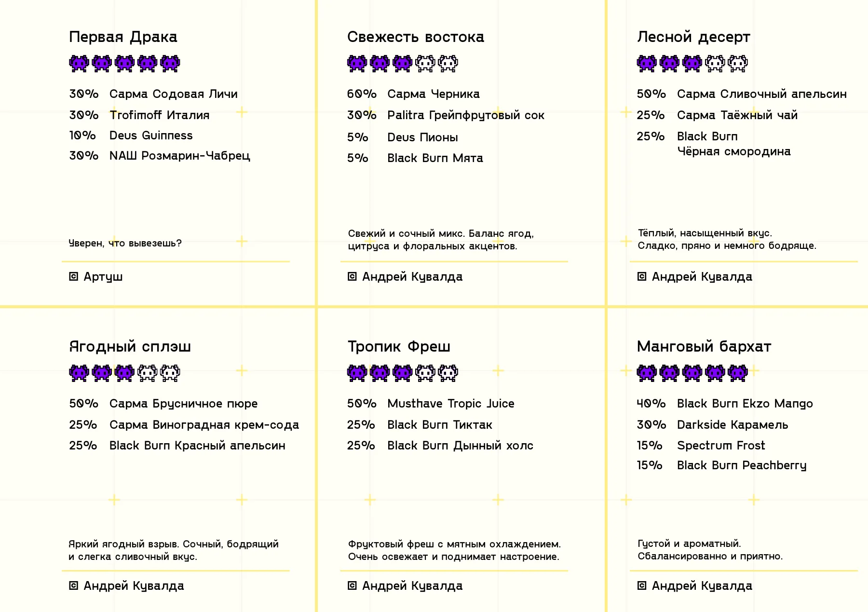The height and width of the screenshot is (612, 868).
Task: Click the Сарма Черника 60% ingredient
Action: [413, 94]
